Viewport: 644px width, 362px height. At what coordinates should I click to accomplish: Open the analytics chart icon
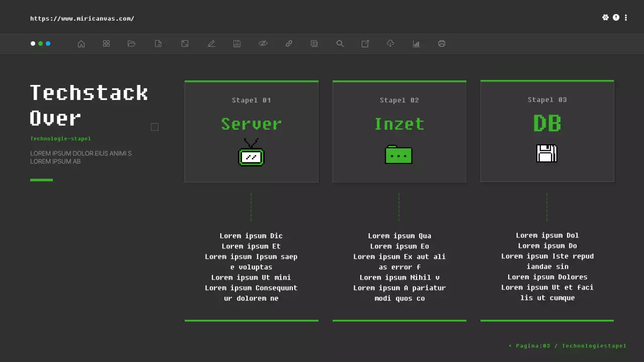click(416, 43)
